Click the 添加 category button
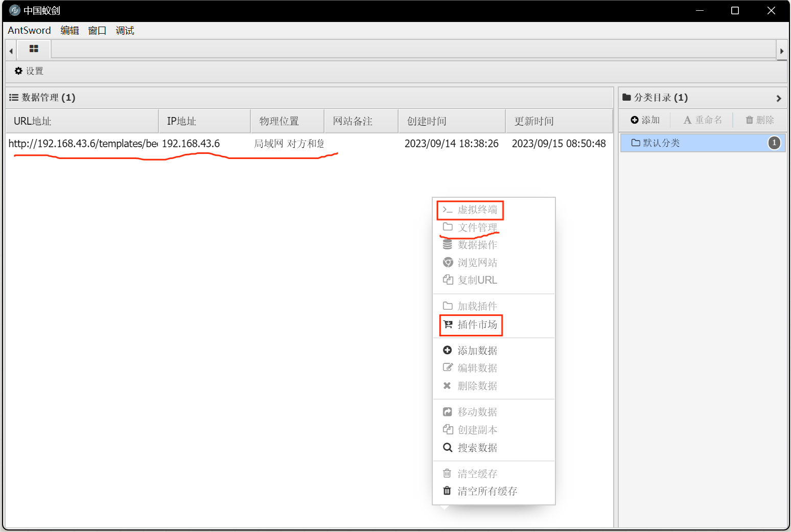Viewport: 791px width, 532px height. [x=645, y=120]
